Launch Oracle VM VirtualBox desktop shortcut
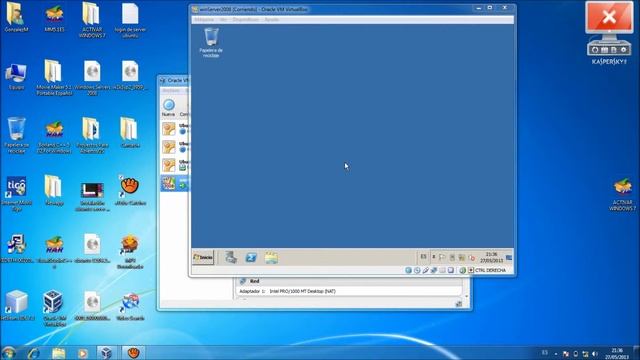The image size is (640, 360). tap(54, 308)
